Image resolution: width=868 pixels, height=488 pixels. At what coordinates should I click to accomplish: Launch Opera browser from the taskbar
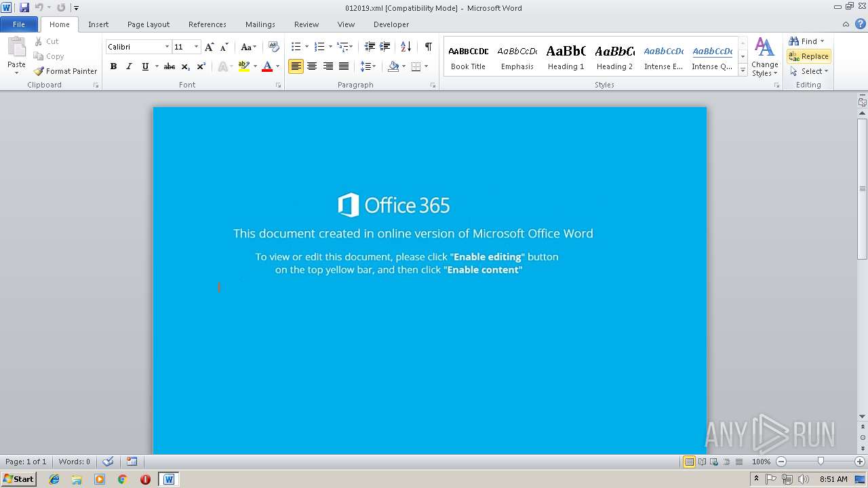145,479
